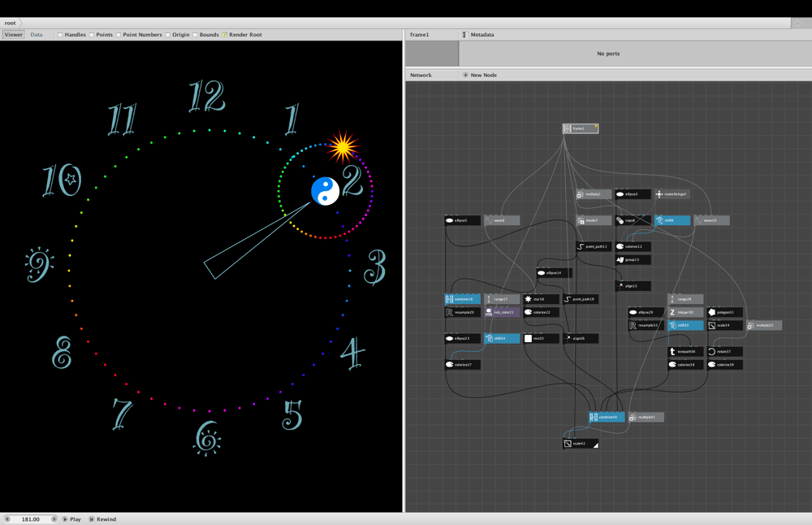The height and width of the screenshot is (525, 812).
Task: Click the rendered scale42 node
Action: (581, 445)
